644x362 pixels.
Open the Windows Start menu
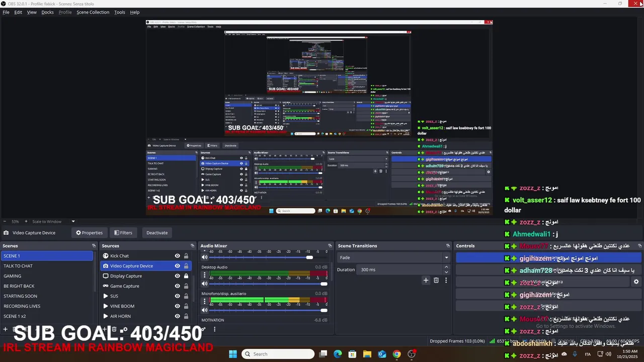point(233,354)
